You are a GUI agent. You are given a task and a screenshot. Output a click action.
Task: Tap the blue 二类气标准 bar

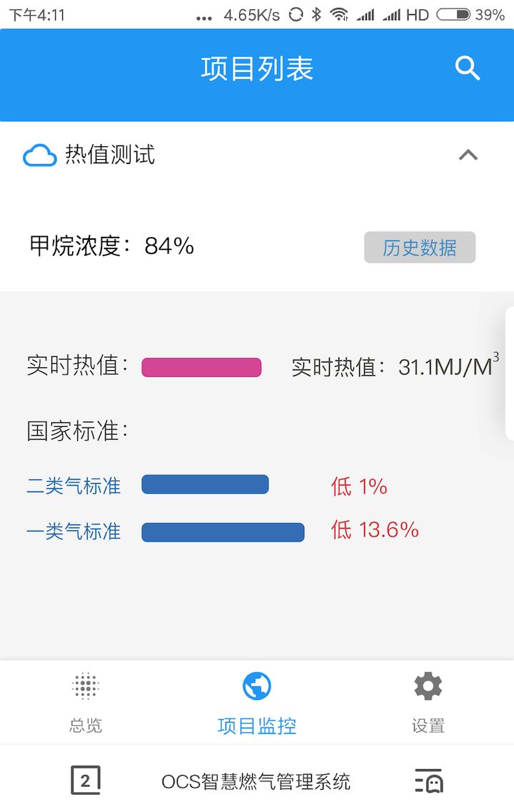tap(205, 484)
